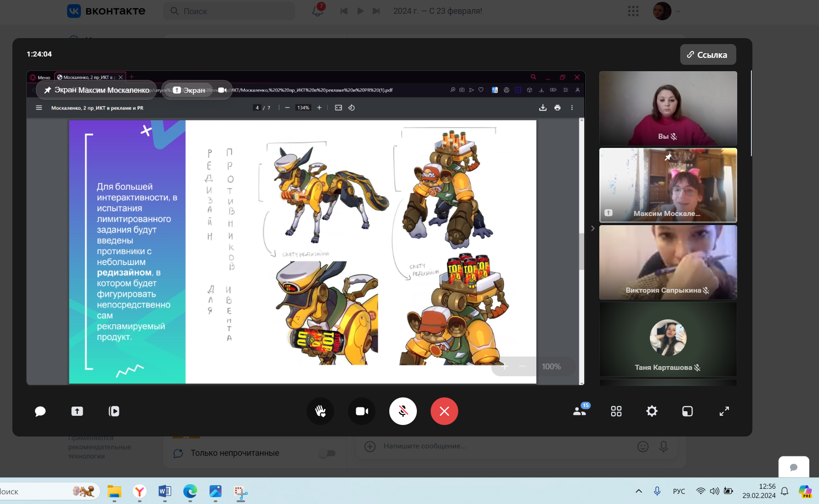Collapse the participants side panel arrow
The height and width of the screenshot is (504, 819).
pos(592,228)
